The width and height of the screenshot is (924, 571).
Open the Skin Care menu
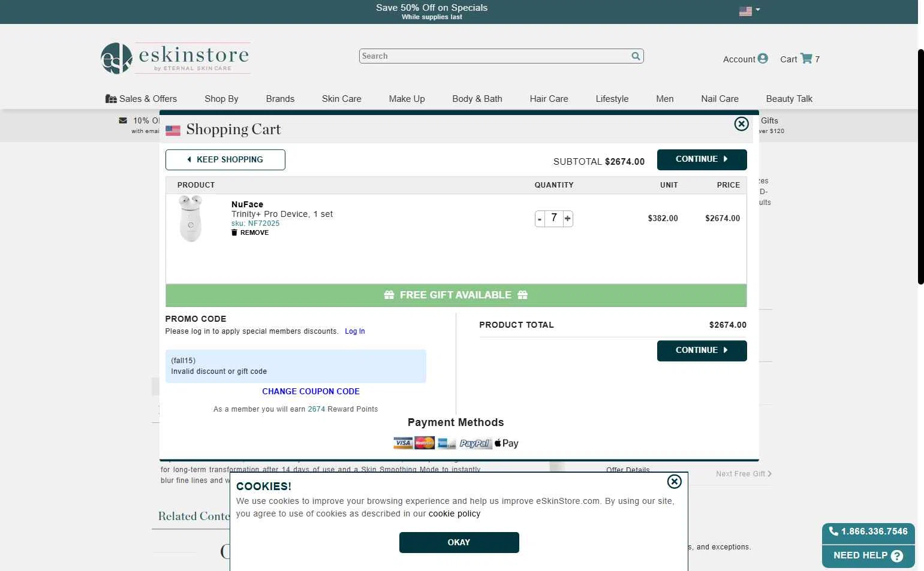[x=341, y=99]
